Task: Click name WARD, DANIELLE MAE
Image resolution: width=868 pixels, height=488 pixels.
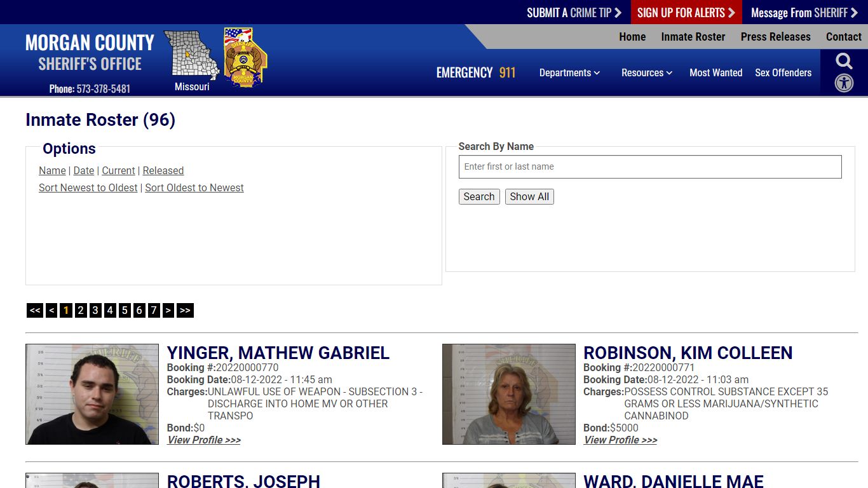Action: point(674,481)
